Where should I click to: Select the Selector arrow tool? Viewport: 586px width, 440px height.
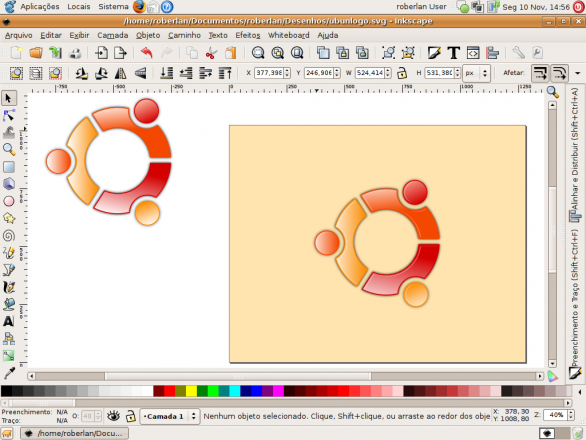click(9, 98)
